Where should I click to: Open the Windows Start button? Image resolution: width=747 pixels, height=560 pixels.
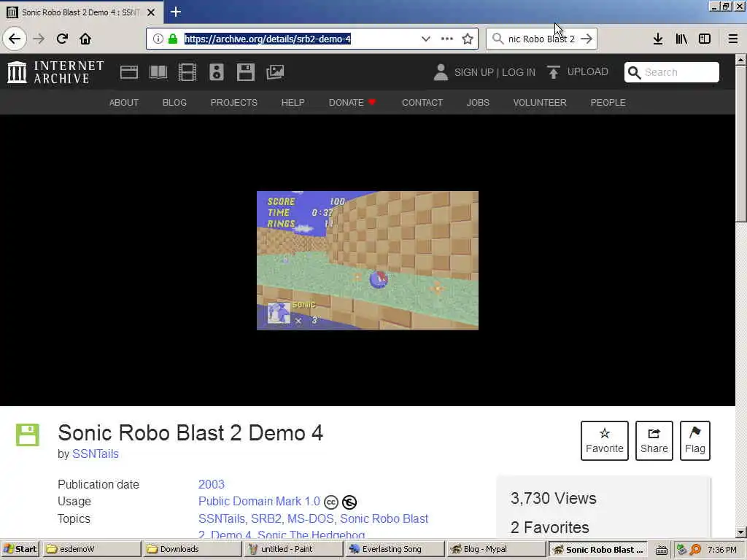[x=20, y=549]
